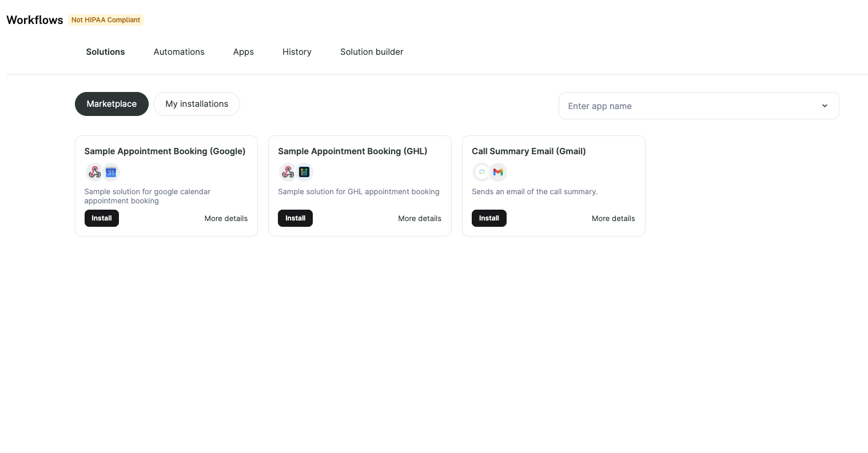Screen dimensions: 868x453
Task: Select the Marketplace filter
Action: 112,104
